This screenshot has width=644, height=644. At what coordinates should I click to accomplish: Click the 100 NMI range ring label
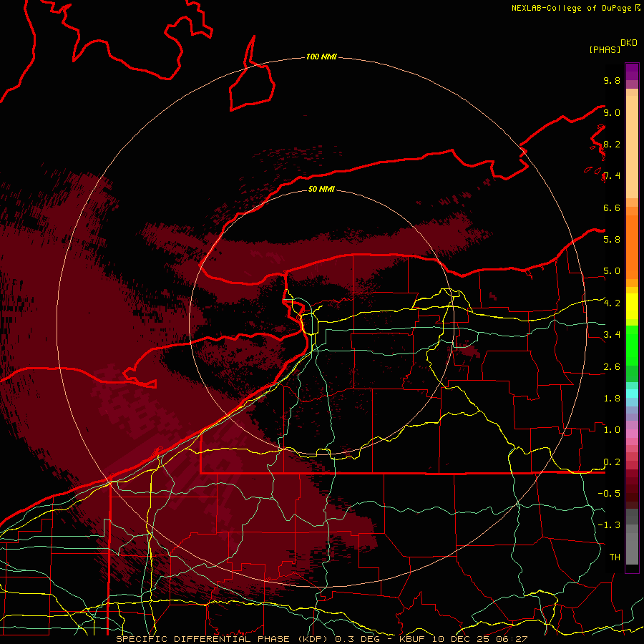[321, 57]
